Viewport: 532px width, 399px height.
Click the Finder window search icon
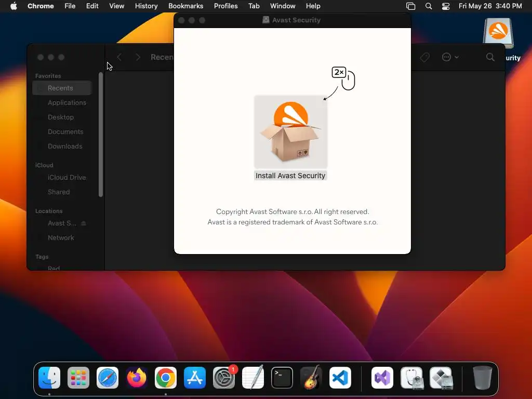[490, 57]
